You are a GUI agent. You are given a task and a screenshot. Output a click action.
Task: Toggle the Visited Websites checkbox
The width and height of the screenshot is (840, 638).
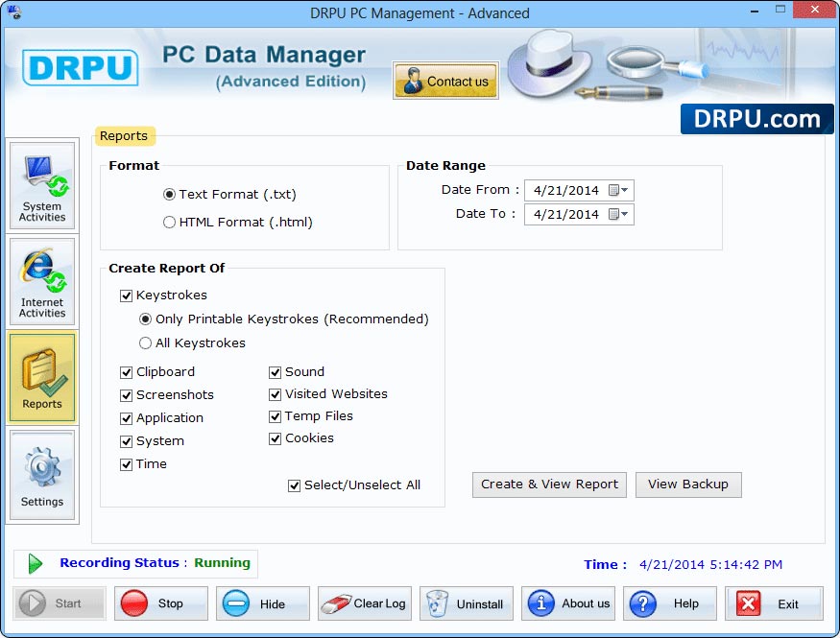275,394
